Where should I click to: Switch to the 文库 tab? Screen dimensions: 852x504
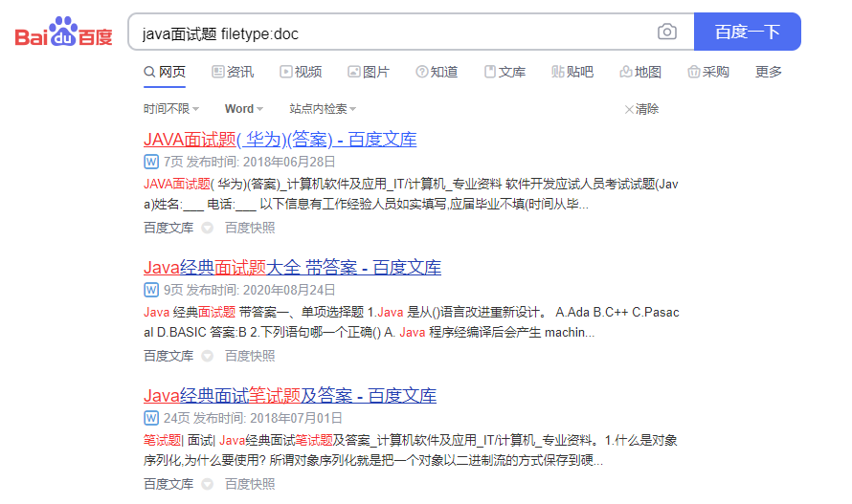(504, 73)
